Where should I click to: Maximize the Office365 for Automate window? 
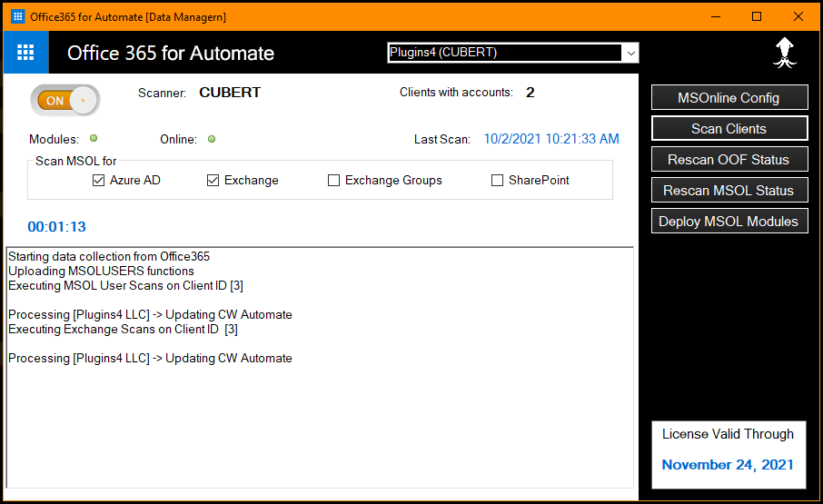pos(757,16)
